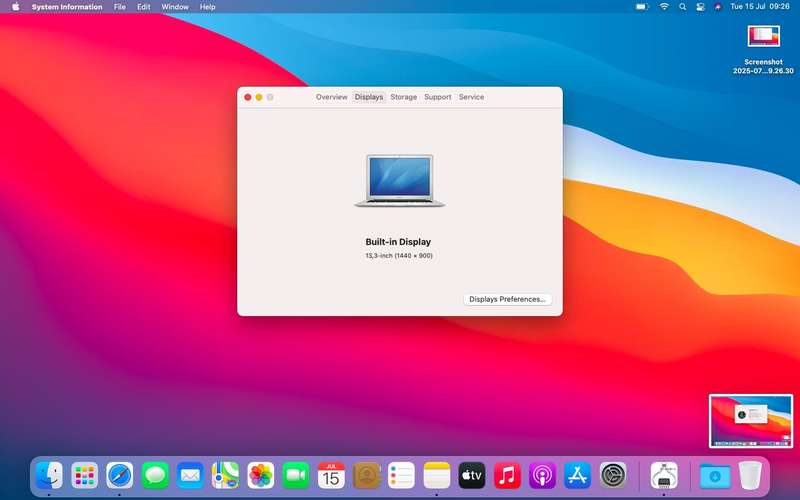Image resolution: width=800 pixels, height=500 pixels.
Task: Launch Maps from the Dock
Action: pos(225,476)
